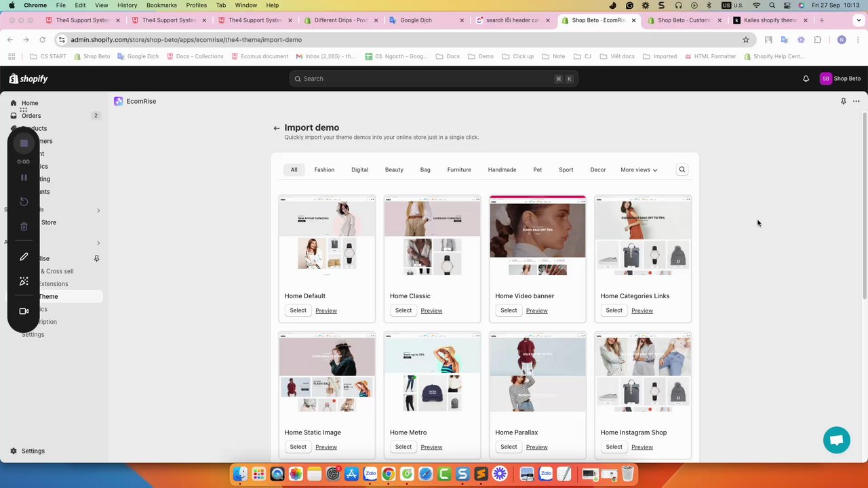Toggle the recorder camera icon
868x488 pixels.
pyautogui.click(x=24, y=311)
